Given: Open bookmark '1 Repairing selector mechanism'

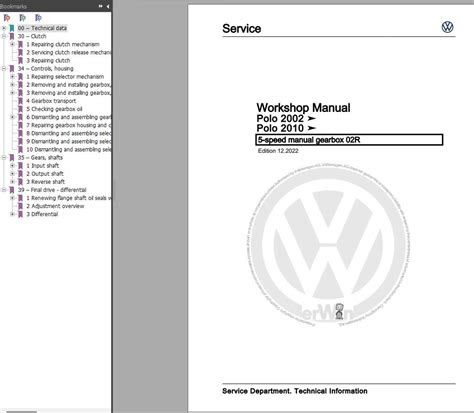Looking at the screenshot, I should pos(65,77).
